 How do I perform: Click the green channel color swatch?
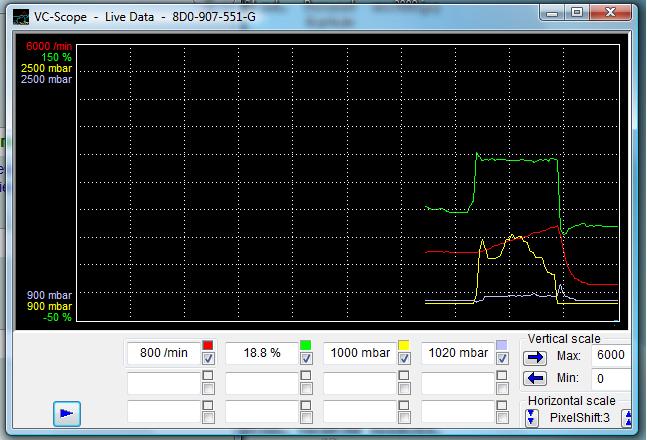point(306,345)
